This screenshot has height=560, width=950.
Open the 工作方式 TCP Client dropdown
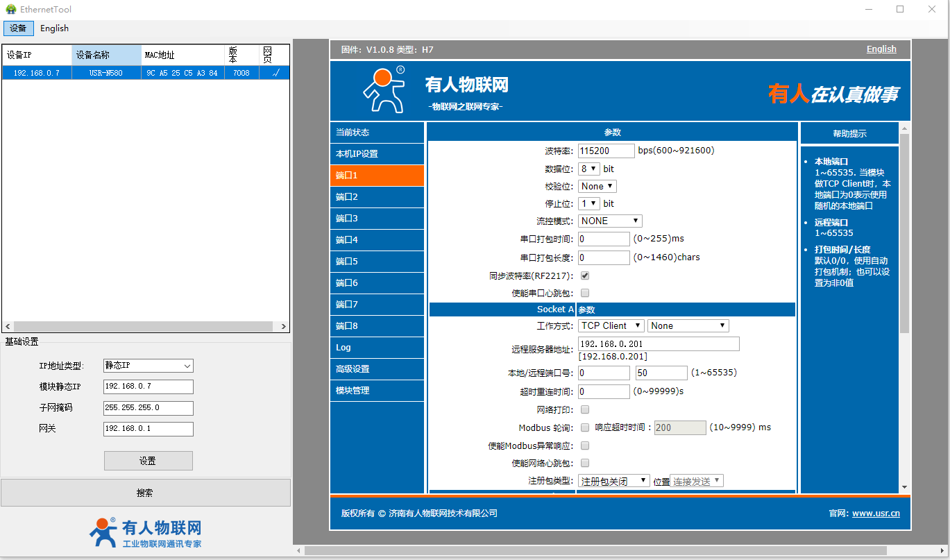611,325
